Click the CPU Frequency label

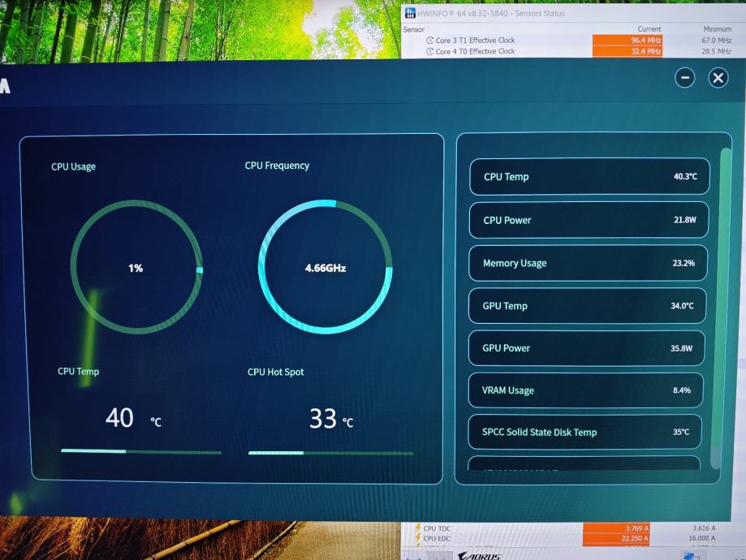point(277,166)
